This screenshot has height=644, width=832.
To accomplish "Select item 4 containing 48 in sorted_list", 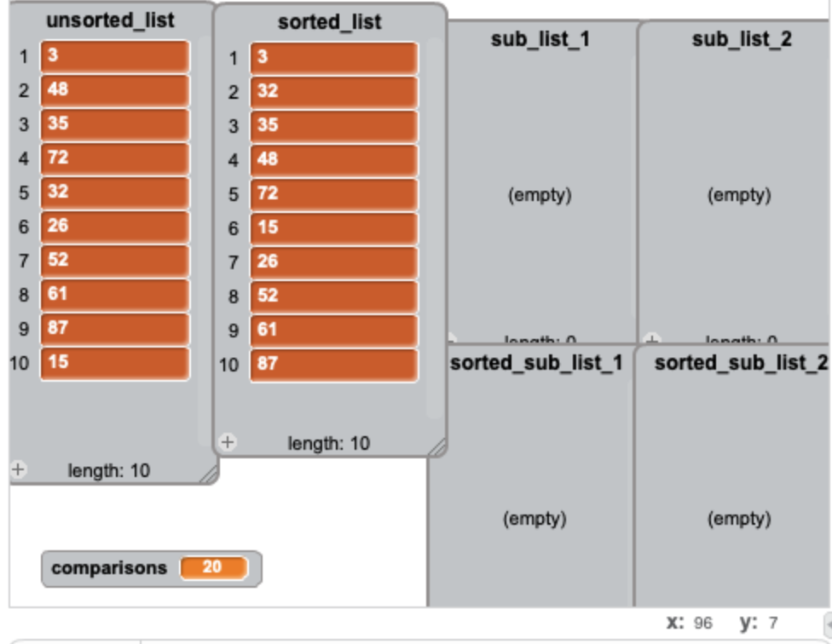I will (x=333, y=160).
